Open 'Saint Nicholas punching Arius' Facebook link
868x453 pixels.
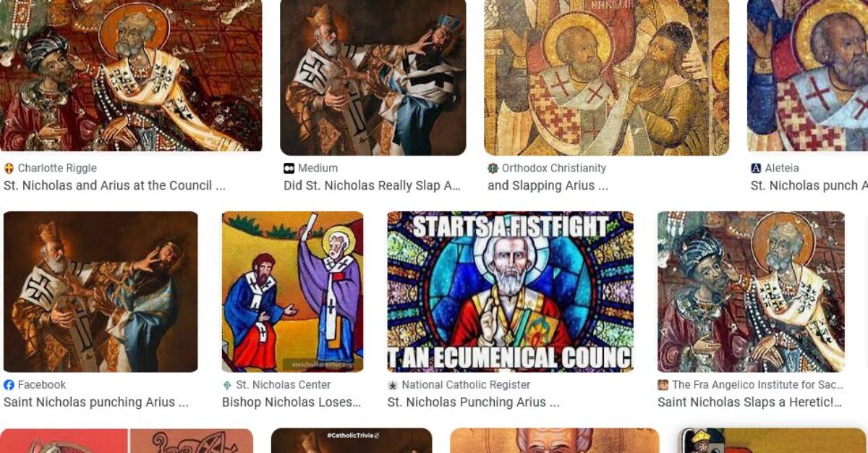pyautogui.click(x=96, y=402)
